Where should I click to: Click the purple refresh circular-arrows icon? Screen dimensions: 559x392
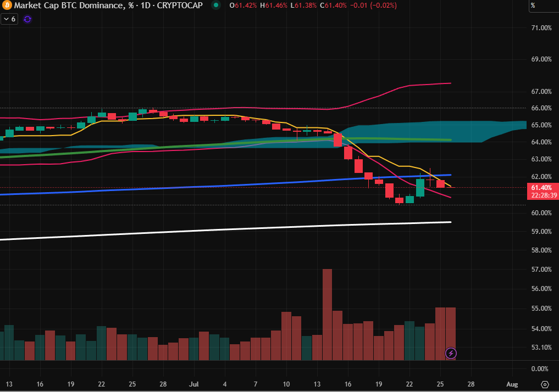(x=27, y=19)
